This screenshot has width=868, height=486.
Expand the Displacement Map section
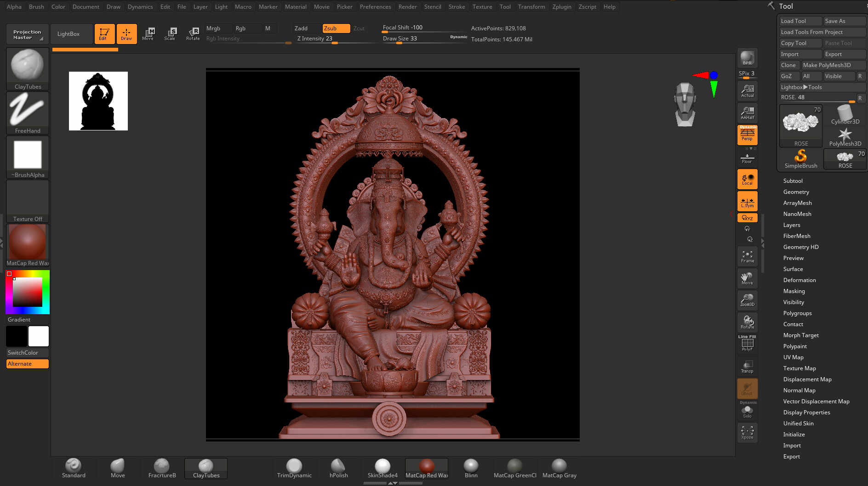tap(807, 379)
